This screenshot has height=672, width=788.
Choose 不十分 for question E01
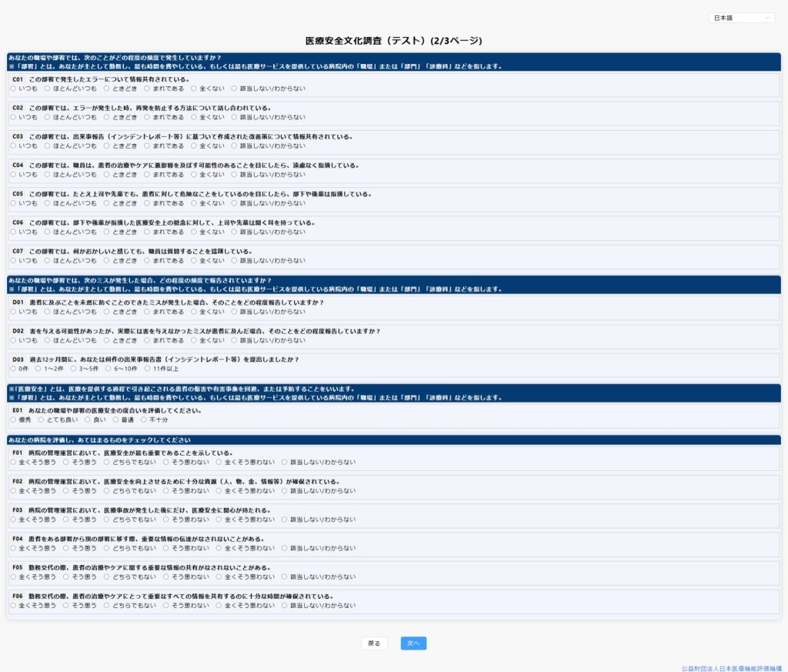click(144, 420)
